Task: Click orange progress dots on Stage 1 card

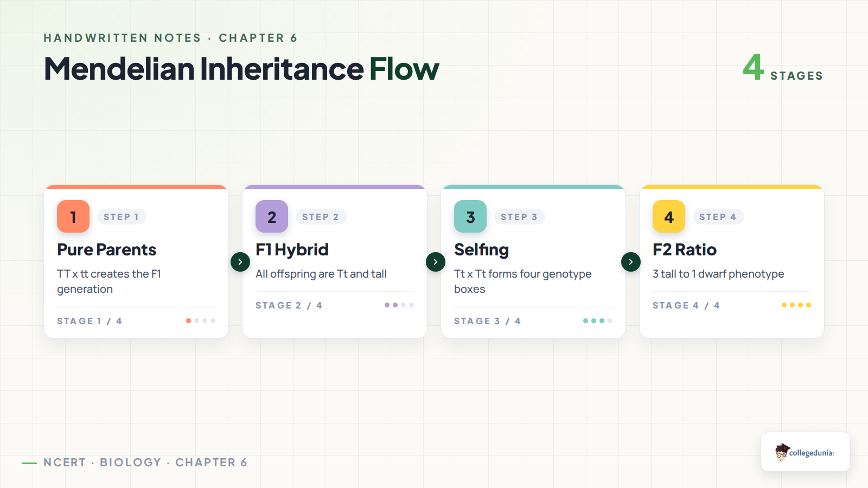Action: tap(201, 321)
